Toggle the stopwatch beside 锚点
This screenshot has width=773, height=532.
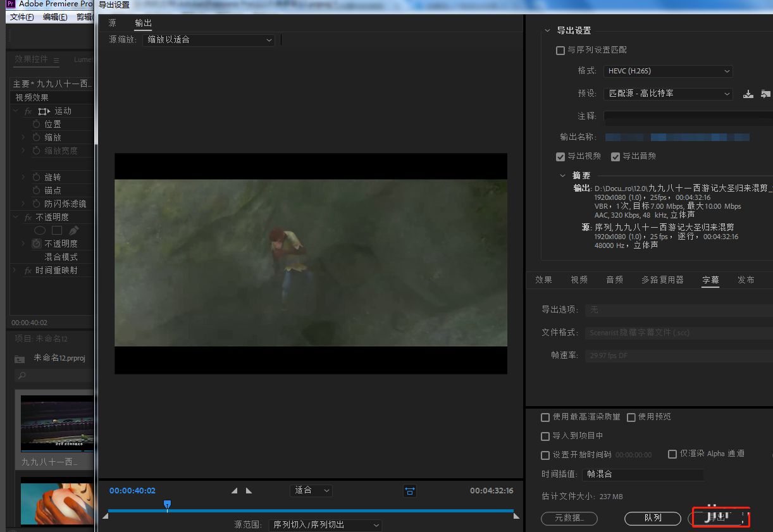(37, 190)
